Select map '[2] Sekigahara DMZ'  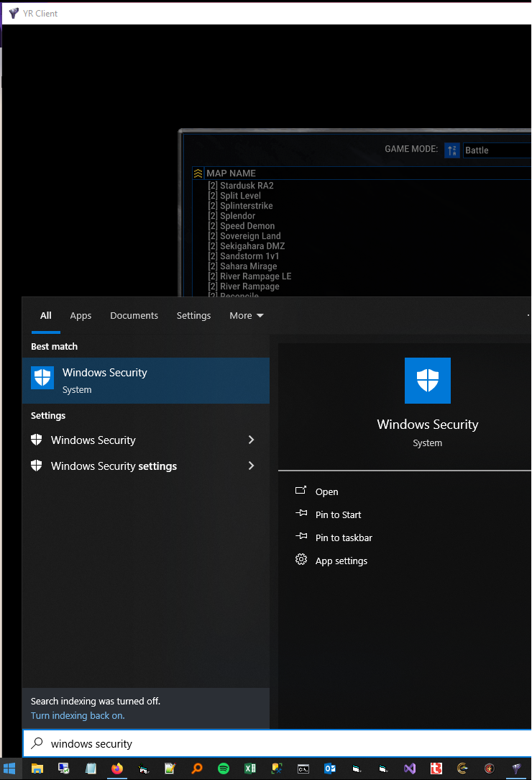coord(246,246)
